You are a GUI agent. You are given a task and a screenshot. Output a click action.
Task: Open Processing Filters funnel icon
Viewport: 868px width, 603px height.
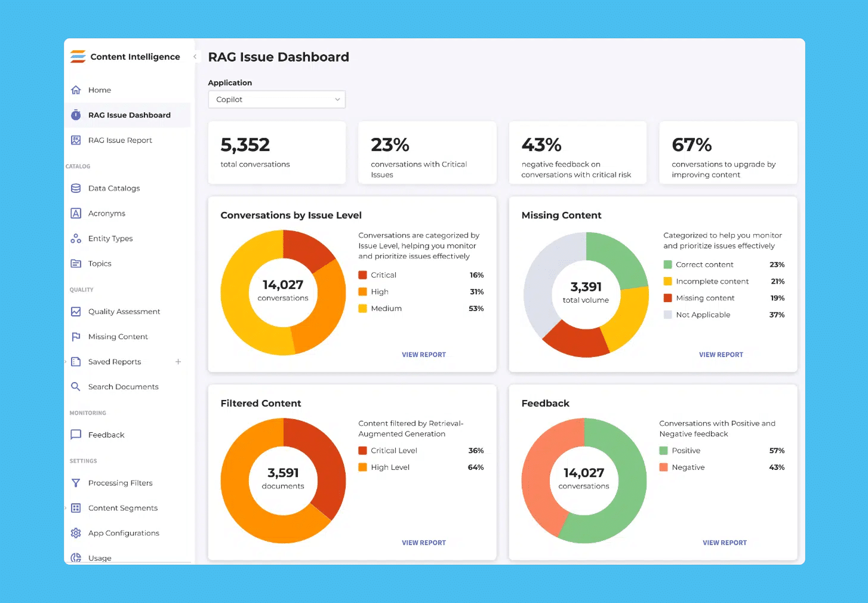76,483
